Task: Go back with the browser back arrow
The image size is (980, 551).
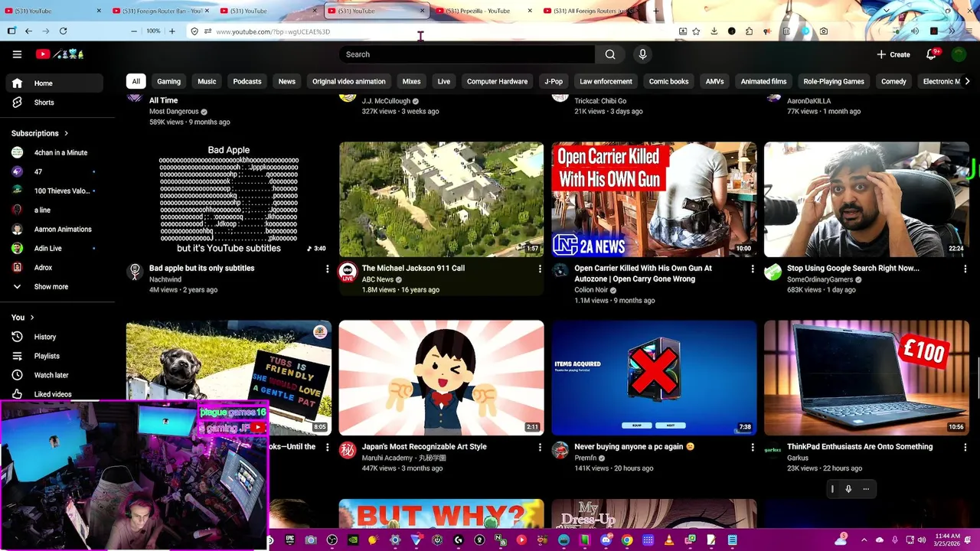Action: coord(28,31)
